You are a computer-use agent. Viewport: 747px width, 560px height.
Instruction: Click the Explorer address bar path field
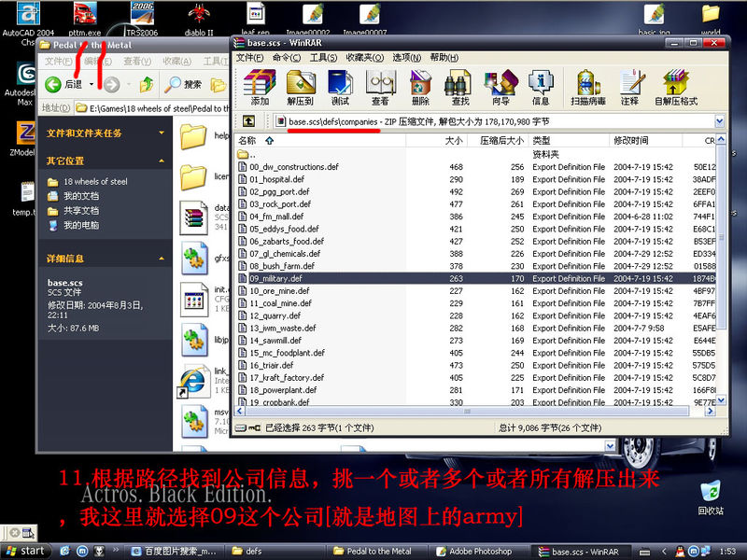pos(152,108)
